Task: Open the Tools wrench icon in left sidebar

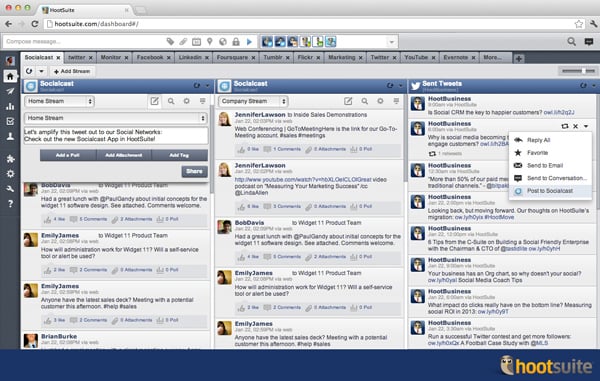Action: tap(10, 189)
